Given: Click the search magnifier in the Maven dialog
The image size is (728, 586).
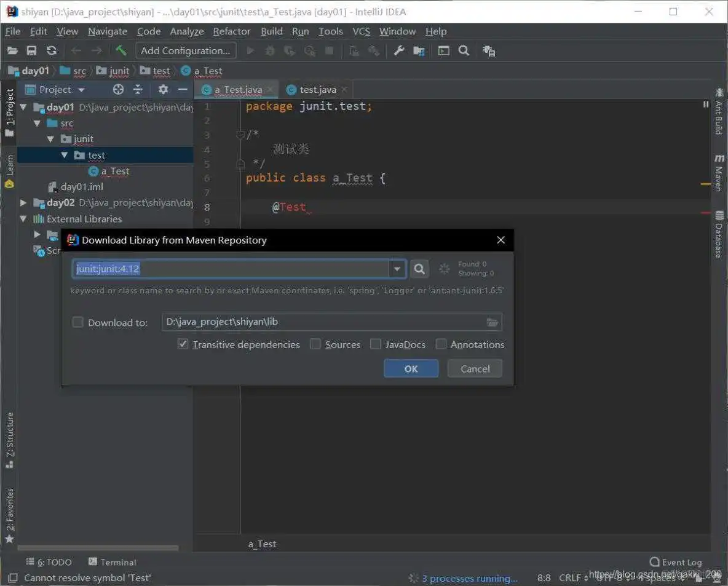Looking at the screenshot, I should 419,269.
